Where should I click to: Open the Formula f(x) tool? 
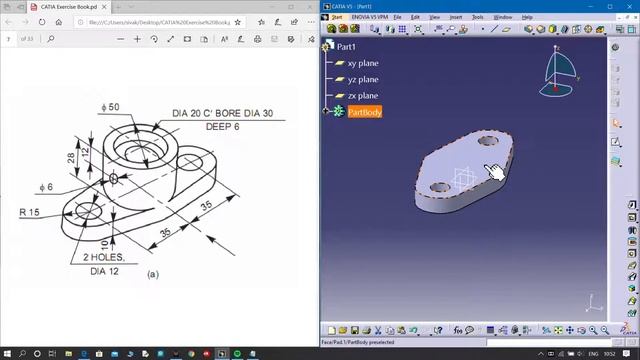click(458, 330)
